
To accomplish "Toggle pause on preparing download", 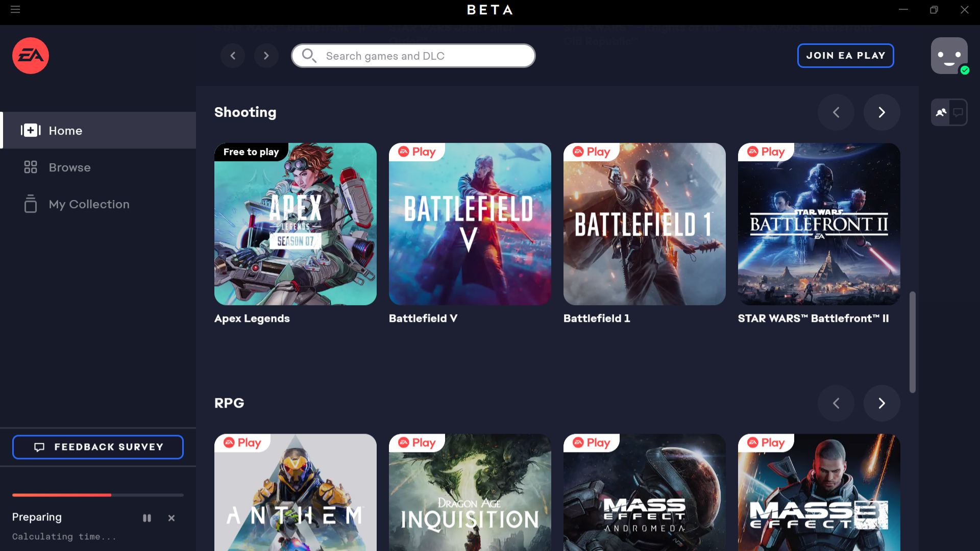I will 146,518.
